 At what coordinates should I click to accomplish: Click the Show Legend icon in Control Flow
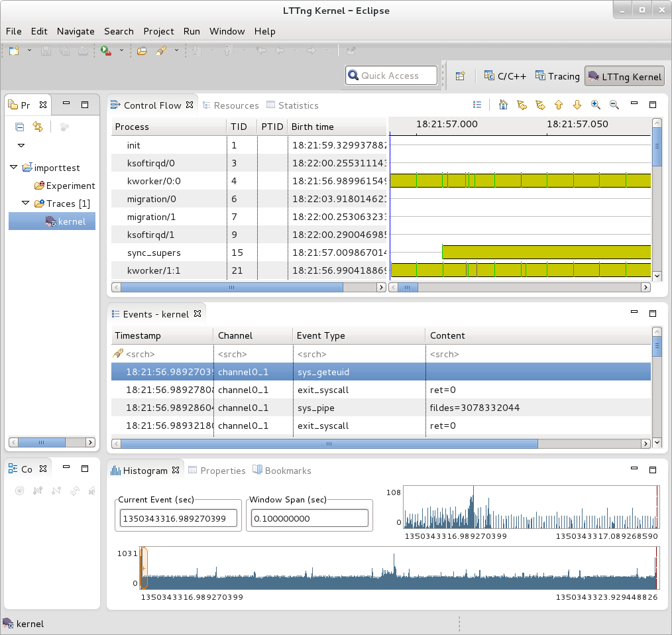click(x=477, y=105)
